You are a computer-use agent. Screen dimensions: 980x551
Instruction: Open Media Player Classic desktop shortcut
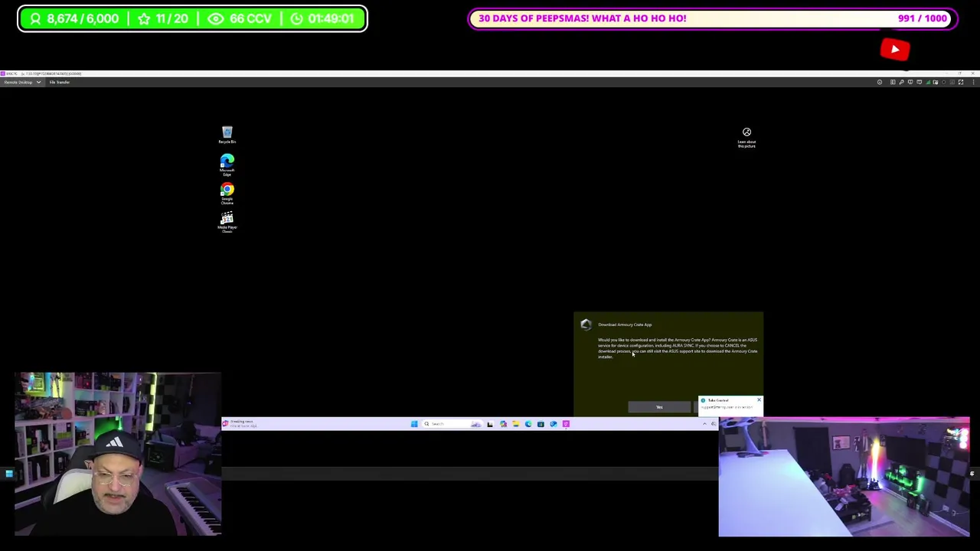(x=227, y=222)
